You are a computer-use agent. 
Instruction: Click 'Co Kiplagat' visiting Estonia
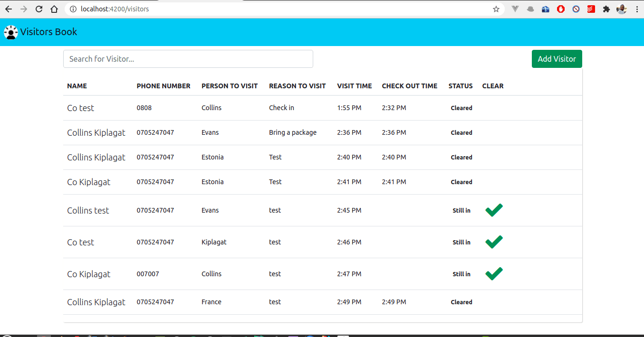88,182
